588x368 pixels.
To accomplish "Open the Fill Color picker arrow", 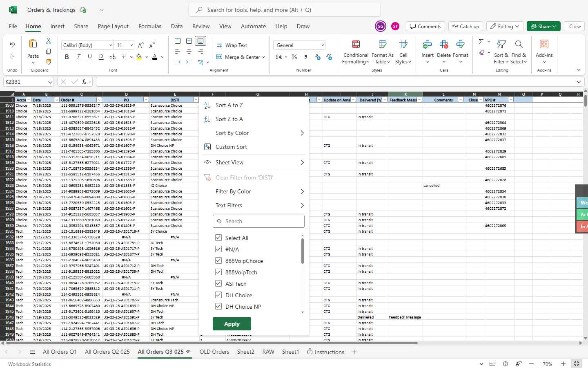I will [147, 57].
